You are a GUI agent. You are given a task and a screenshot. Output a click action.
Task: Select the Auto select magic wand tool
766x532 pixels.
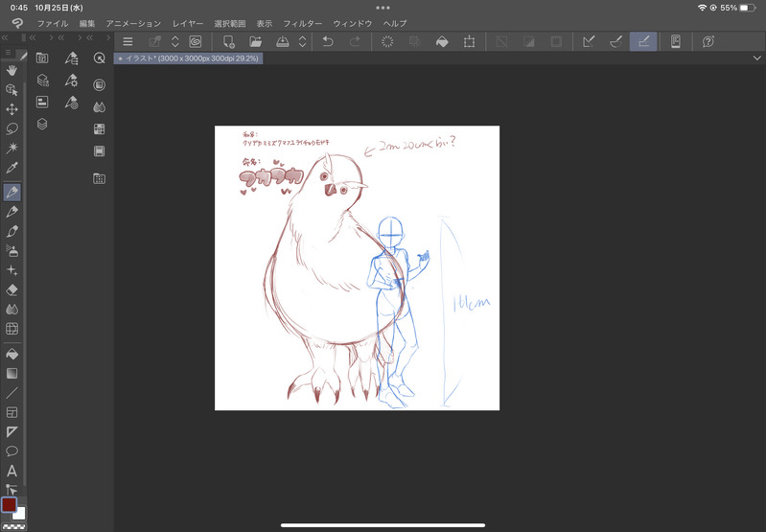click(12, 149)
